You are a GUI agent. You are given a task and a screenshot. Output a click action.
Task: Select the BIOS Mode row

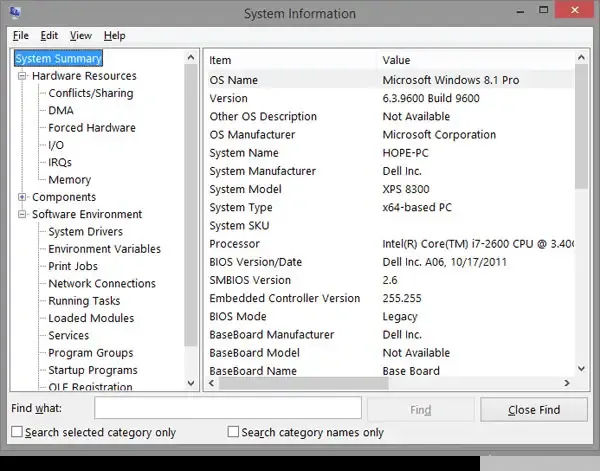click(x=390, y=316)
